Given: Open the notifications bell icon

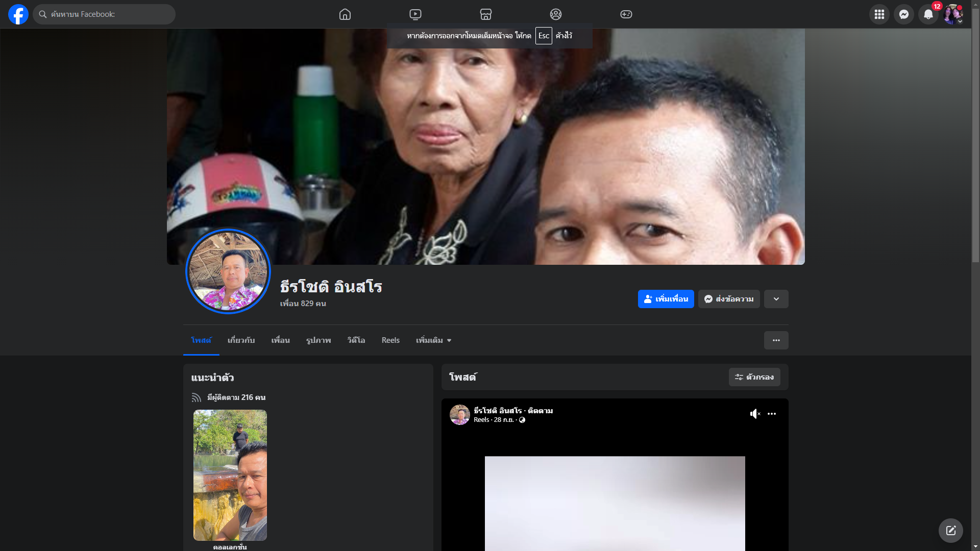Looking at the screenshot, I should pyautogui.click(x=928, y=14).
